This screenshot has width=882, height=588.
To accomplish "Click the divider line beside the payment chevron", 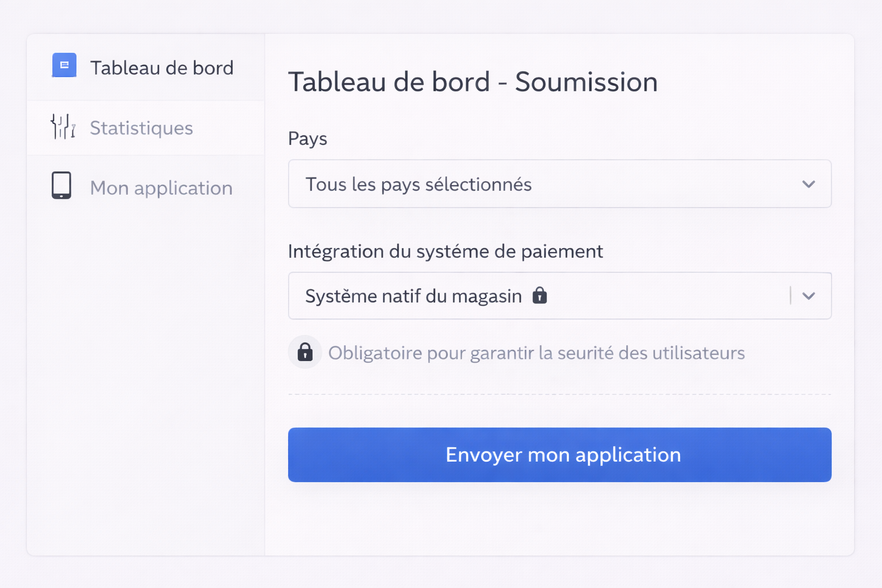I will pos(791,296).
